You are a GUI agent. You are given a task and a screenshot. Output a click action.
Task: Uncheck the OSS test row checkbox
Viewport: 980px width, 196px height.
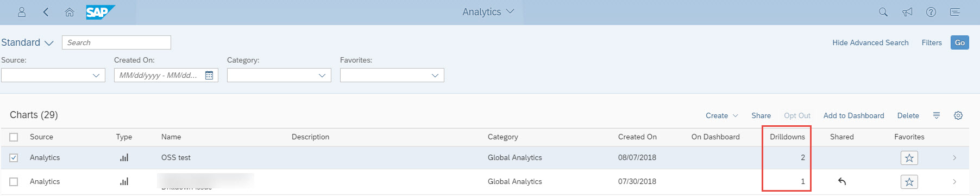point(14,158)
